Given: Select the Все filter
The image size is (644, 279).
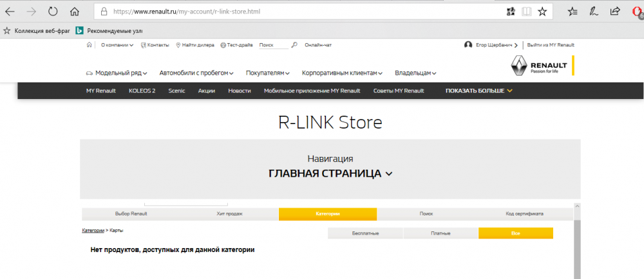Looking at the screenshot, I should pos(516,233).
